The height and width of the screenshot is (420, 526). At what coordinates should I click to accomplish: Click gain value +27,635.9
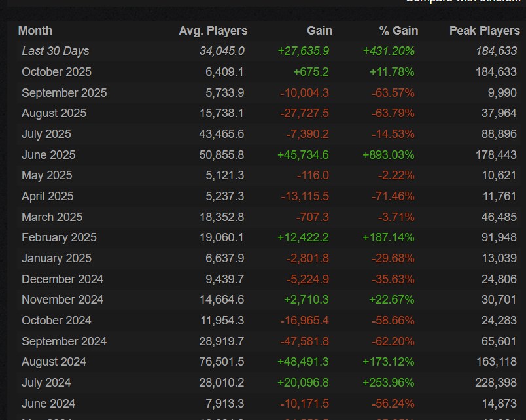click(304, 51)
